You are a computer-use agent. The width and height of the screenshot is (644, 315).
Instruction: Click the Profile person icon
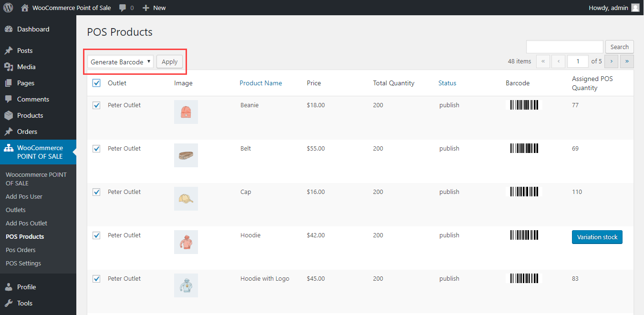click(9, 287)
